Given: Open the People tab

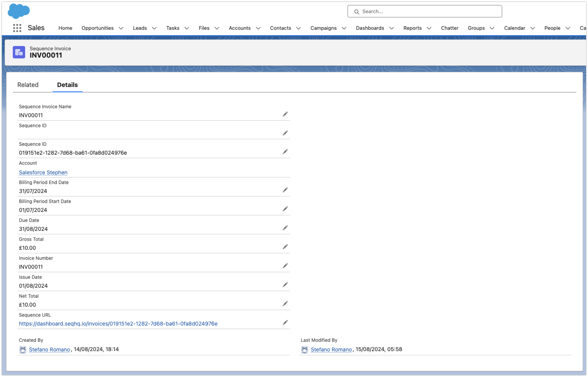Looking at the screenshot, I should pos(552,28).
